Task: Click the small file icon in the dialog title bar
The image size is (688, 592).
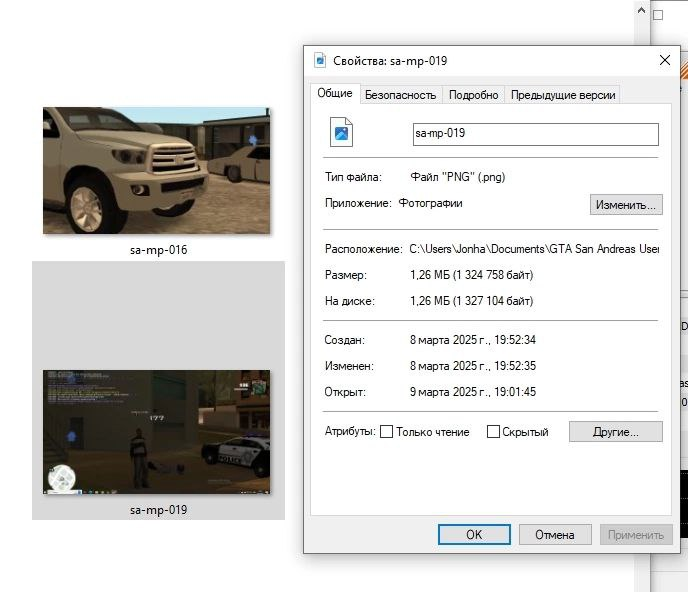Action: 320,60
